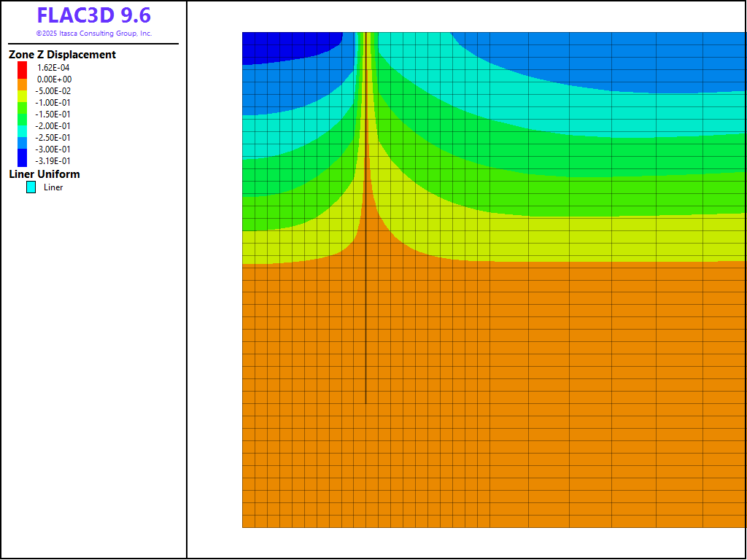
Task: Click the red legend color band
Action: (x=22, y=67)
